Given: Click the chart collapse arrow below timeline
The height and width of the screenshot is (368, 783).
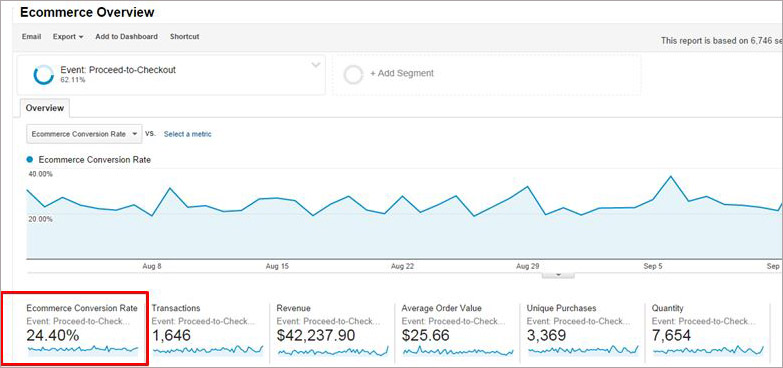Looking at the screenshot, I should 558,274.
